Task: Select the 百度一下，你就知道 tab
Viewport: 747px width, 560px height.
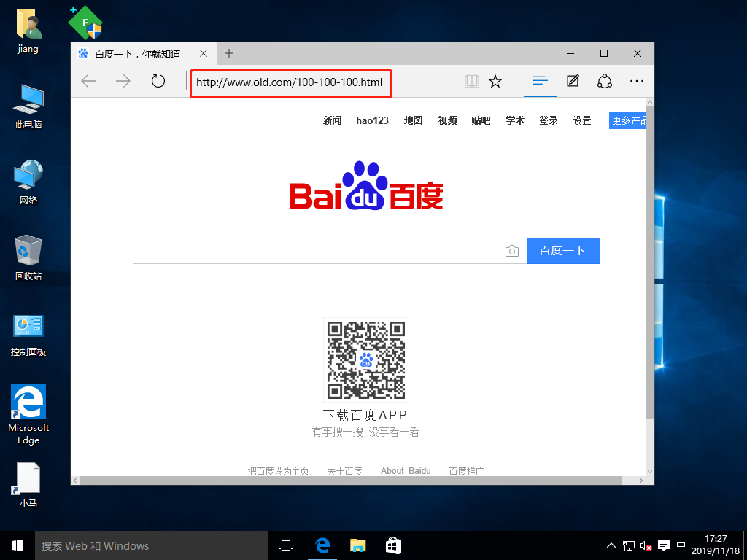Action: [144, 53]
